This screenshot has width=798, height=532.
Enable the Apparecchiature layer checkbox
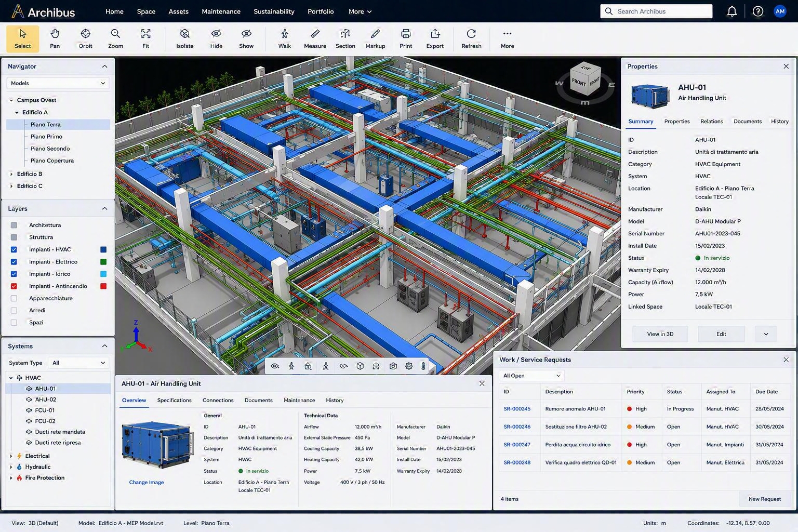14,298
